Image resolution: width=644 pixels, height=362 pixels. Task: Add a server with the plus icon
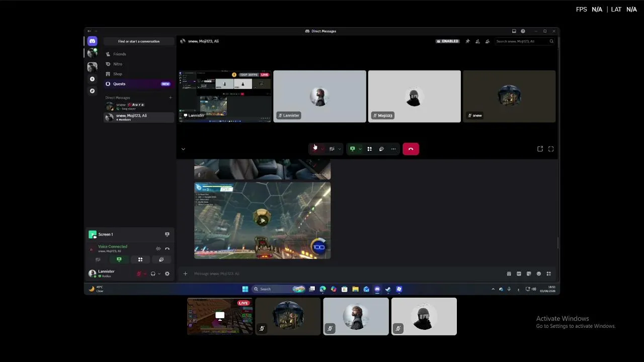coord(92,79)
